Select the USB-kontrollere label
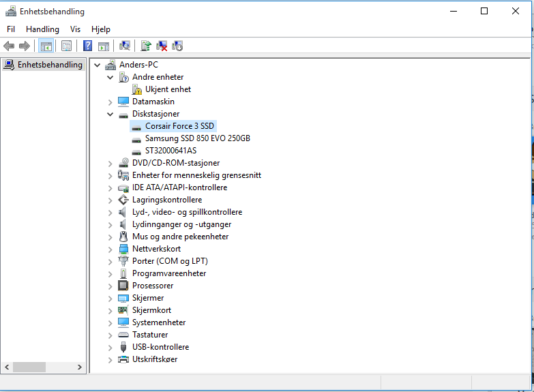Image resolution: width=534 pixels, height=392 pixels. point(160,347)
